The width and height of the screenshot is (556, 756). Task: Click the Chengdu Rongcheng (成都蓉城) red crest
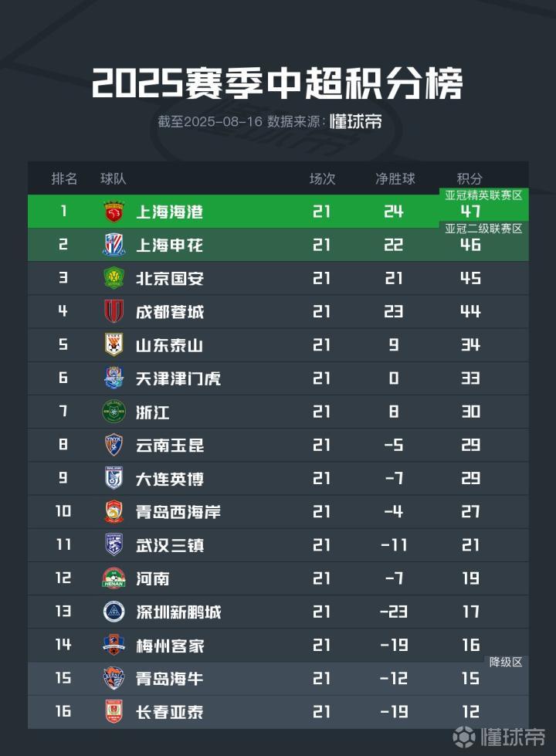click(x=114, y=311)
